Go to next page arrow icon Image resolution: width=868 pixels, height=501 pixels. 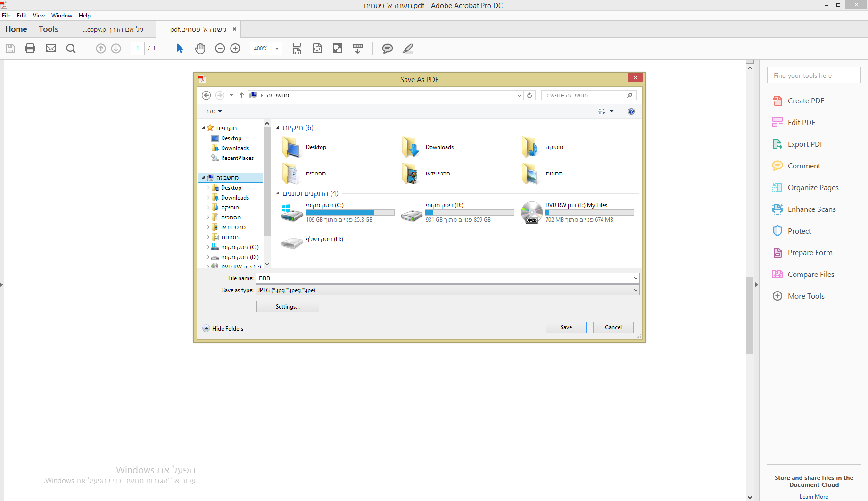tap(116, 49)
